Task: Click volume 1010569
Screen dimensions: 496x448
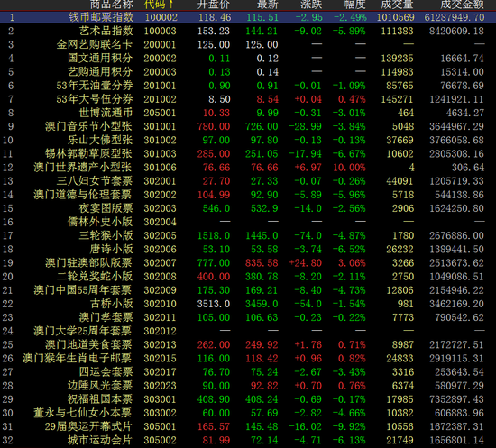Action: (395, 17)
